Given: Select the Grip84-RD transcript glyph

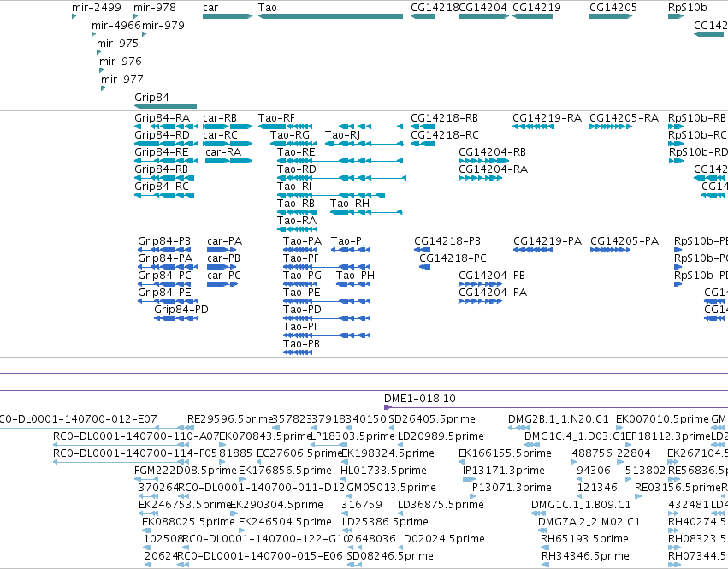Looking at the screenshot, I should pos(166,144).
